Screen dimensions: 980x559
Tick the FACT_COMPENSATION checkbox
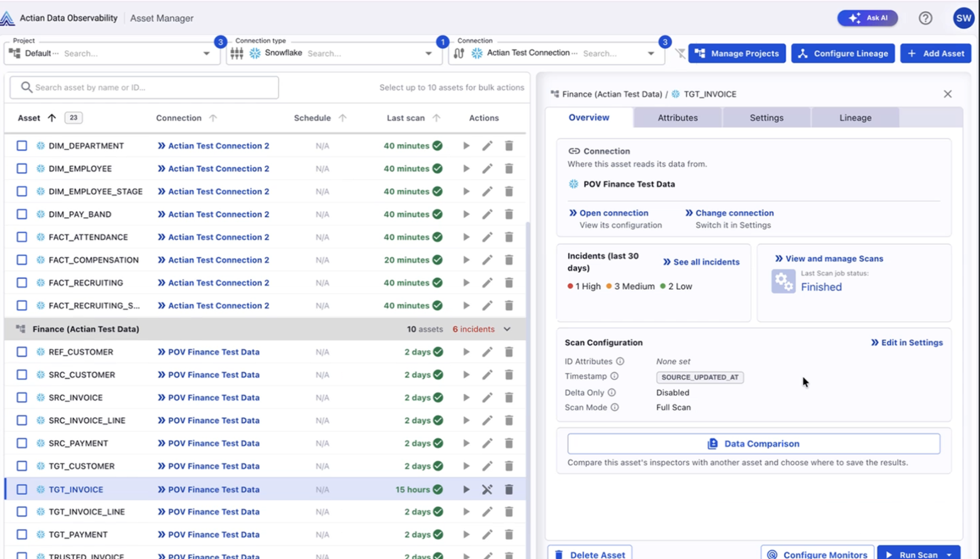22,260
